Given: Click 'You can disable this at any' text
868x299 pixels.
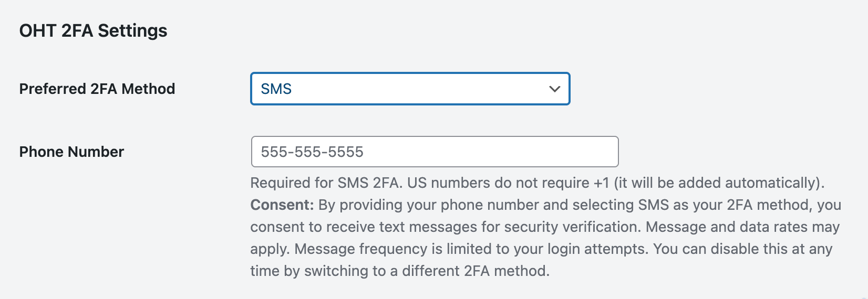Looking at the screenshot, I should pyautogui.click(x=743, y=249).
